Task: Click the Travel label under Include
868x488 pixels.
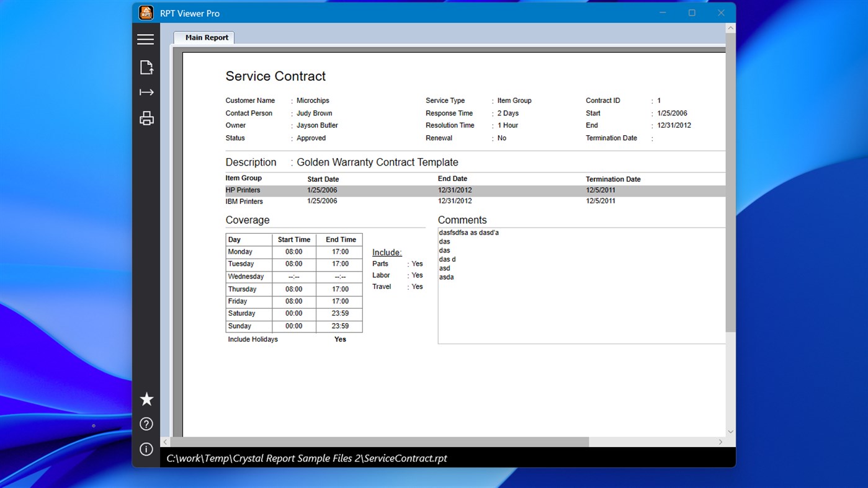Action: pyautogui.click(x=382, y=286)
